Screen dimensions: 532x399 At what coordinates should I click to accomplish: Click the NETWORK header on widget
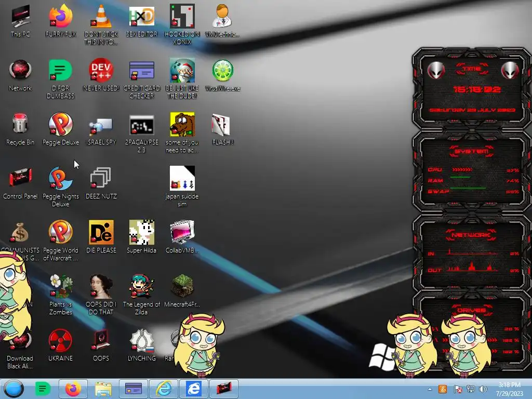[x=471, y=235]
